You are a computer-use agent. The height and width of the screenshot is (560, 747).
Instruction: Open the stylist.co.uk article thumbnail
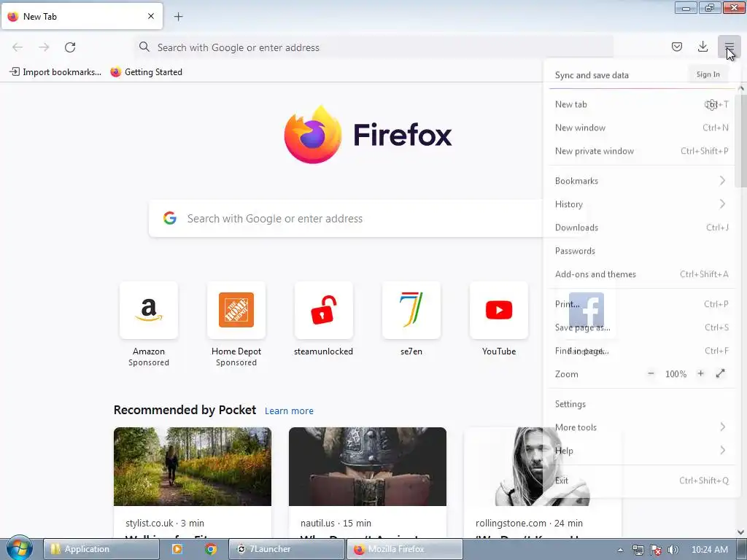[193, 466]
